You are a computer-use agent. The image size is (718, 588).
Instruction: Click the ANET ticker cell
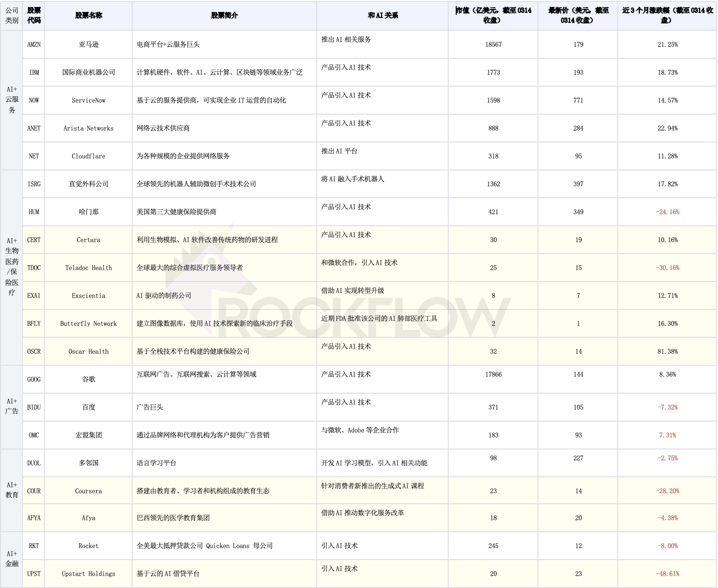point(34,128)
